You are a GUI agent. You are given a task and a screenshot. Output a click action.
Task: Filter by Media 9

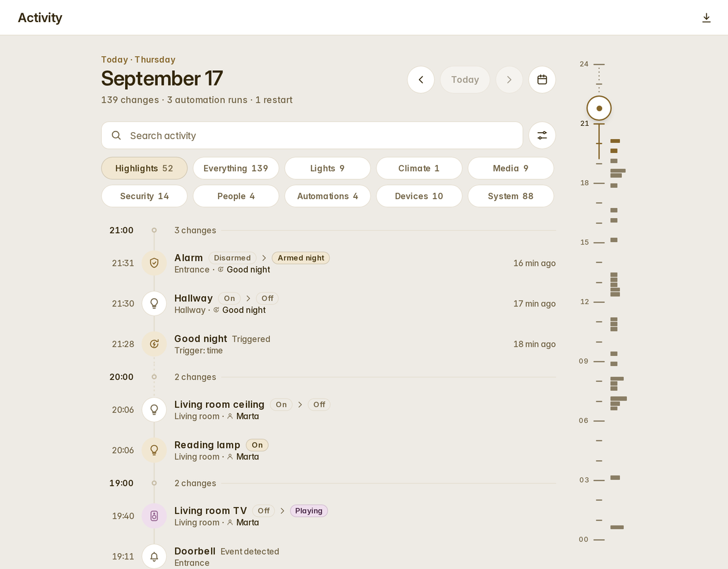[511, 168]
